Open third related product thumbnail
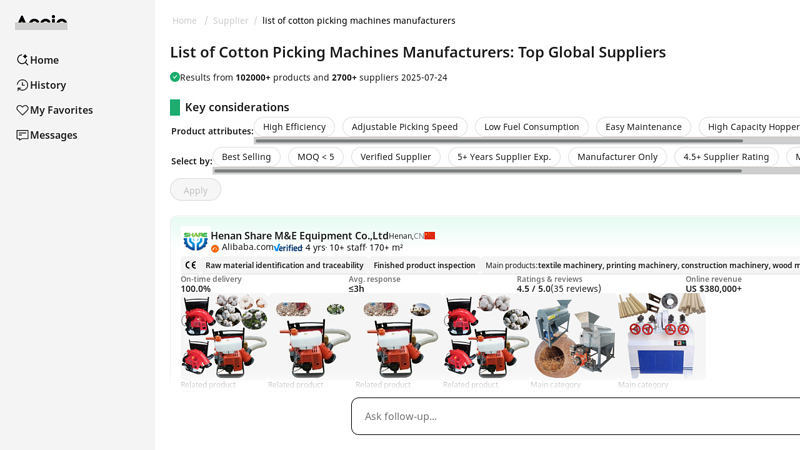The height and width of the screenshot is (450, 800). point(399,336)
